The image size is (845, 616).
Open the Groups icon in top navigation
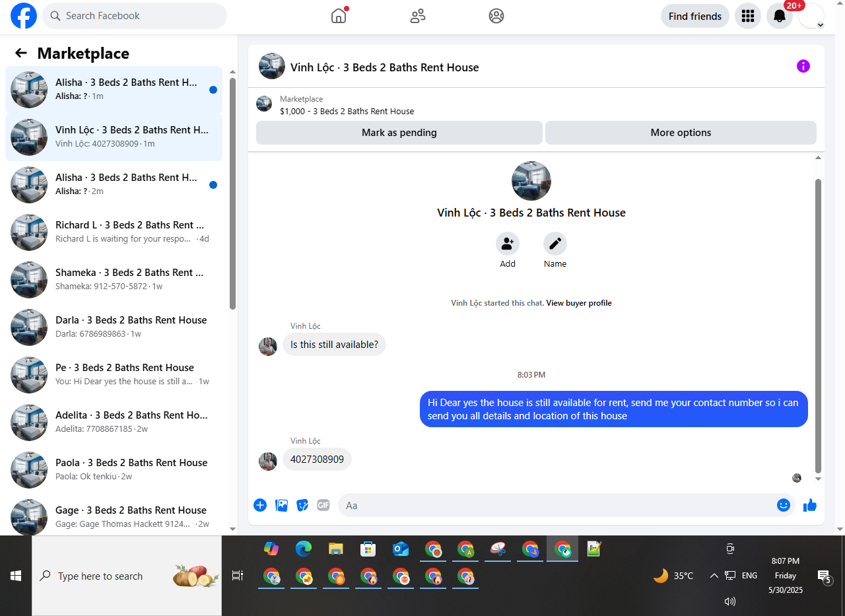tap(496, 16)
